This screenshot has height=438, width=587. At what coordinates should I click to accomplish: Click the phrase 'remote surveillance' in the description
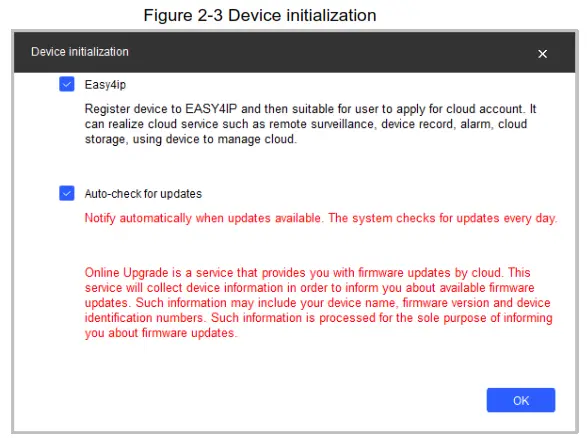322,124
